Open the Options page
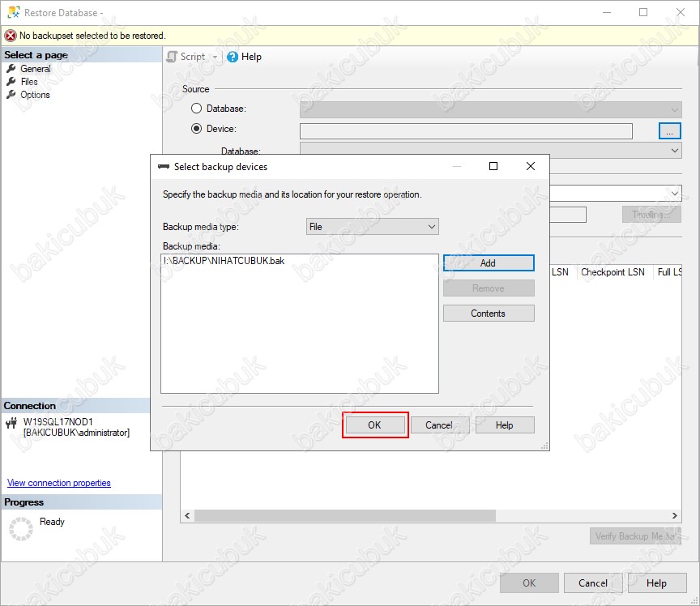The width and height of the screenshot is (700, 606). coord(35,95)
